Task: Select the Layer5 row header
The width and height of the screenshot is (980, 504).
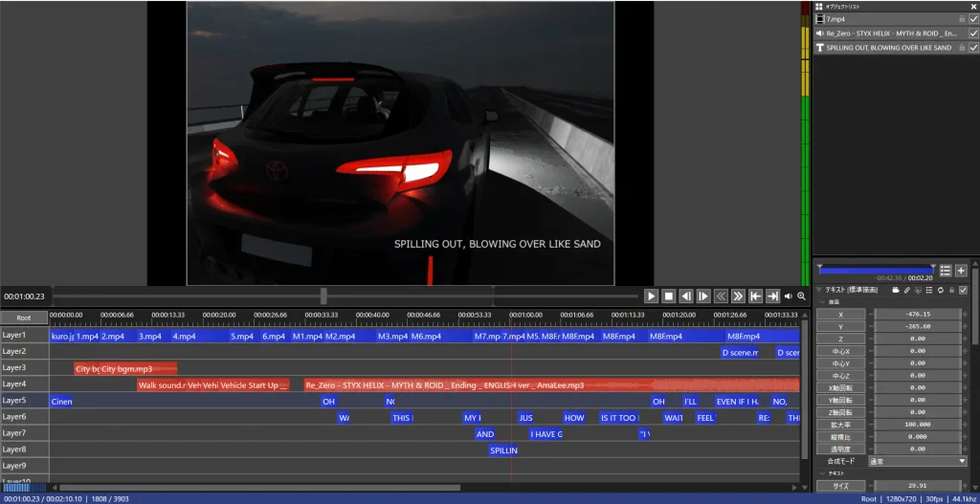Action: click(24, 401)
